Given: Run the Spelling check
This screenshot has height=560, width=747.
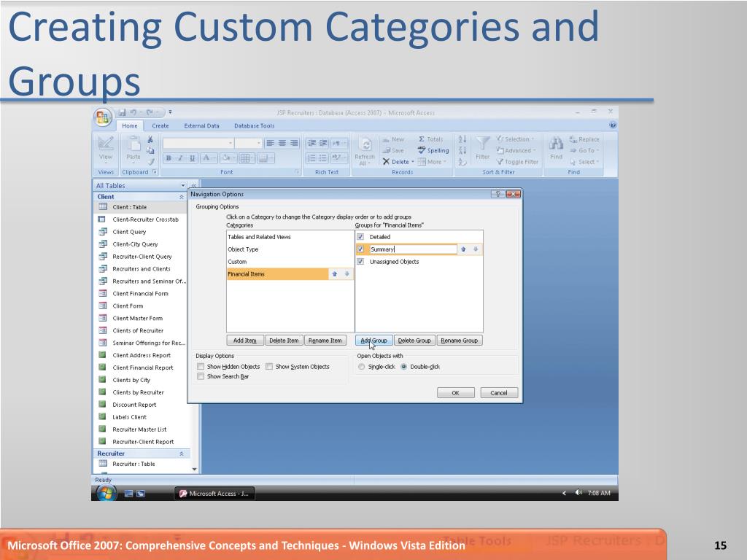Looking at the screenshot, I should tap(433, 150).
